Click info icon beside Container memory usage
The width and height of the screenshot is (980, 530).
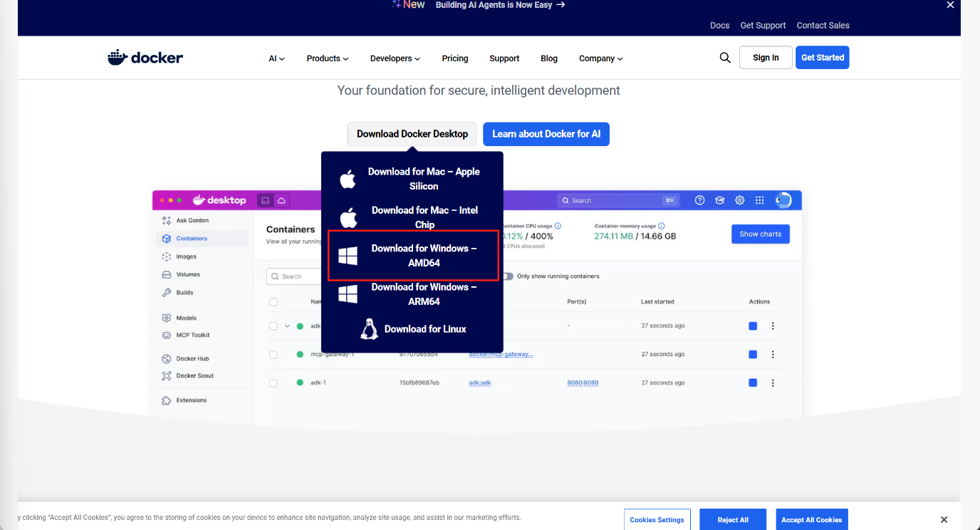(x=662, y=226)
